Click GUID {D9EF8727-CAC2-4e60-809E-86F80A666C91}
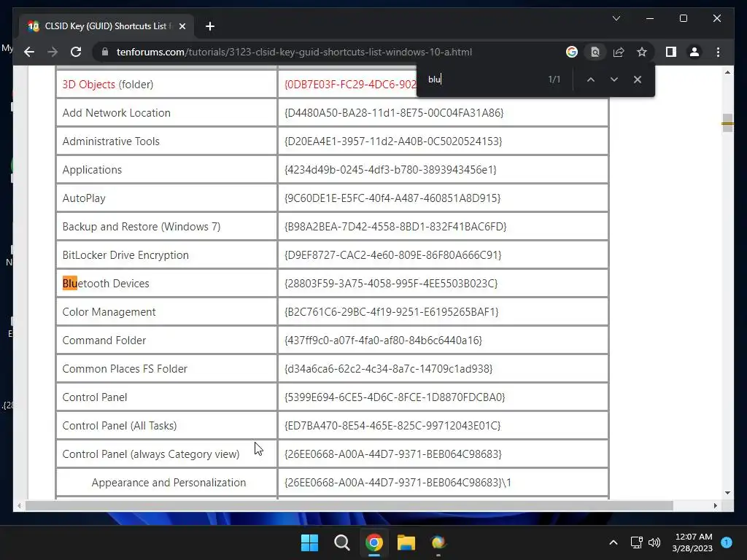The image size is (747, 560). (x=393, y=254)
